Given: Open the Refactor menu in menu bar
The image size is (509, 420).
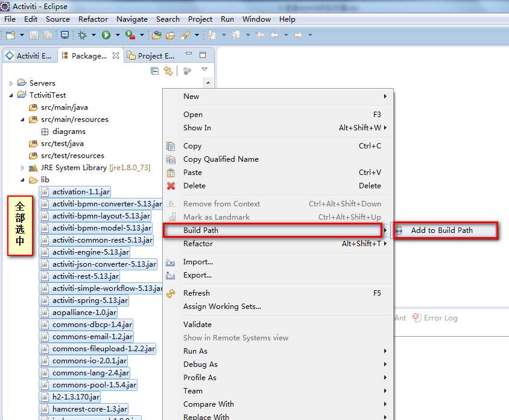Looking at the screenshot, I should (x=93, y=19).
